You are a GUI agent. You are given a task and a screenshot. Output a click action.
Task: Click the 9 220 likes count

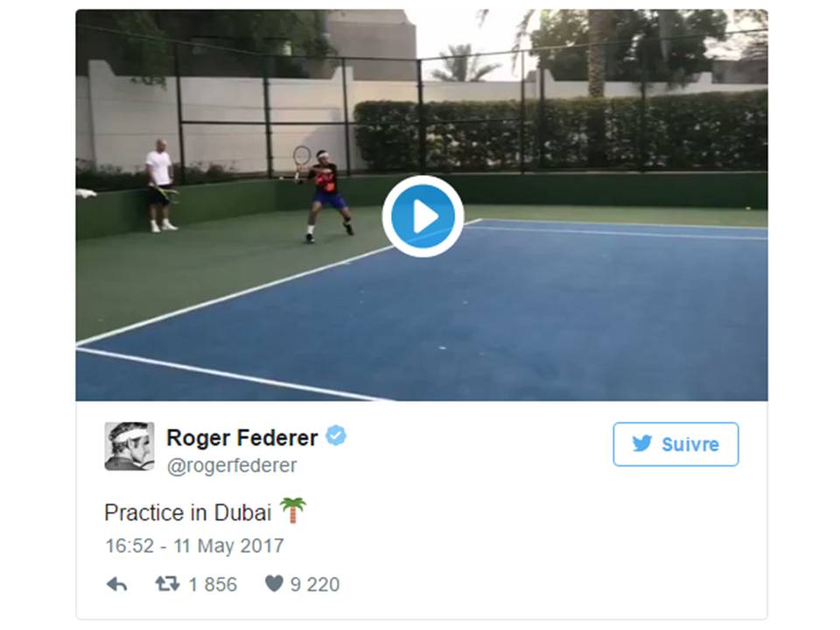click(x=315, y=584)
